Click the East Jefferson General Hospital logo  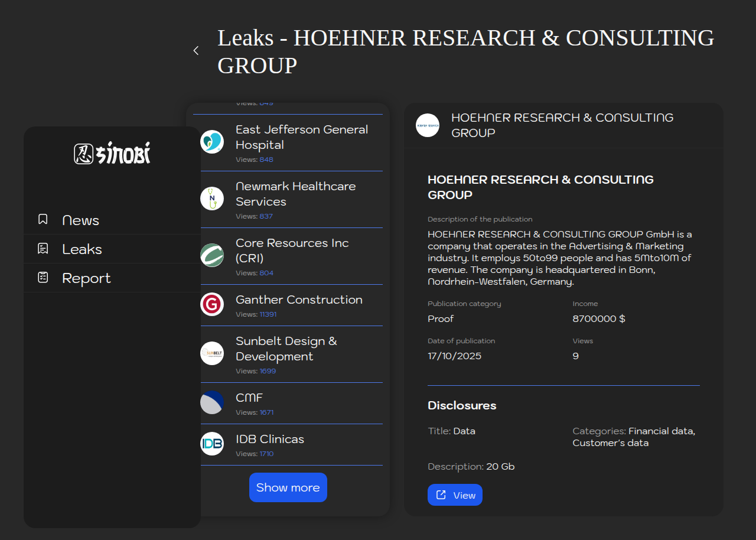tap(212, 142)
